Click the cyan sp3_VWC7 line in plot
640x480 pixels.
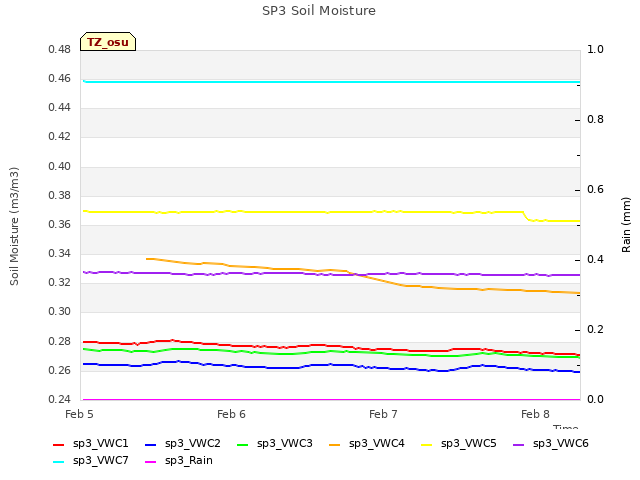coord(331,82)
